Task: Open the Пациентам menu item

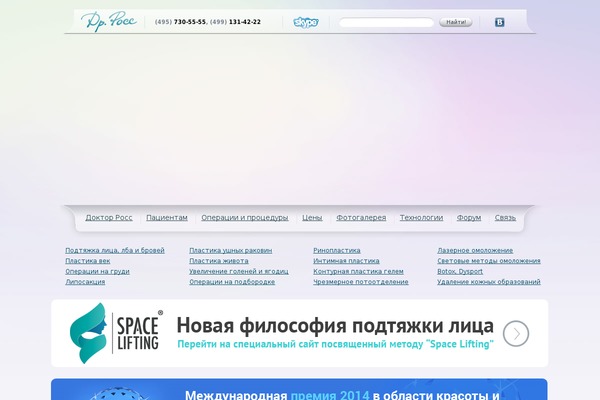Action: point(167,217)
